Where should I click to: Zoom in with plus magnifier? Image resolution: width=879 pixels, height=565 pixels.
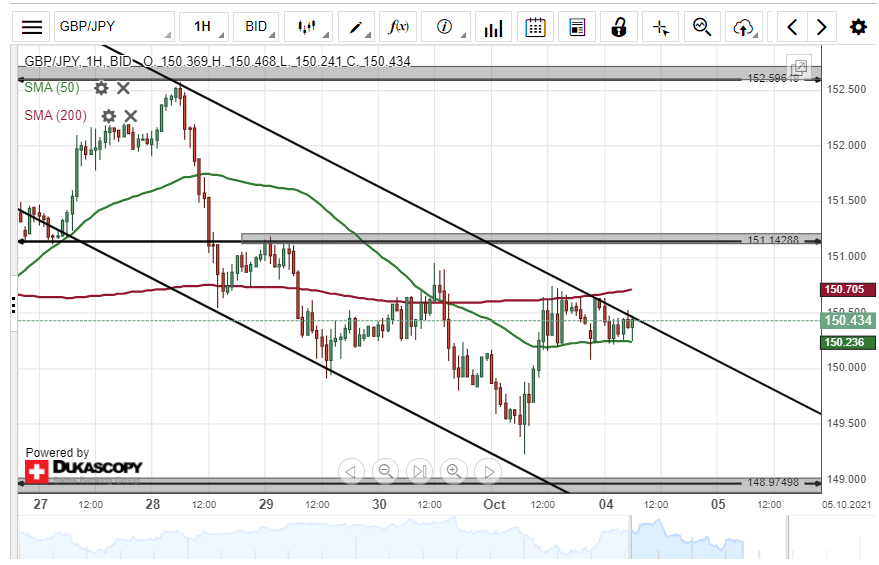click(x=454, y=471)
